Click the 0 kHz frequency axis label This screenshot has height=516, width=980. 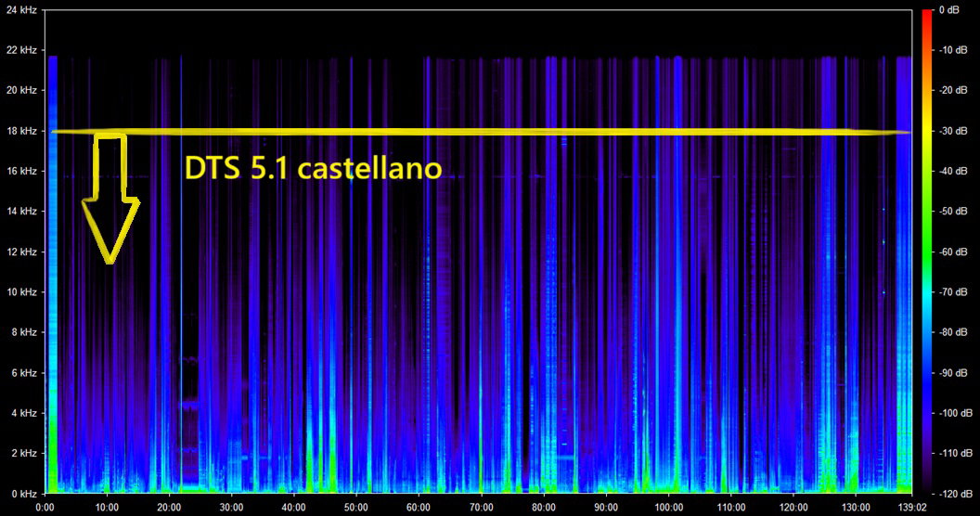[24, 494]
